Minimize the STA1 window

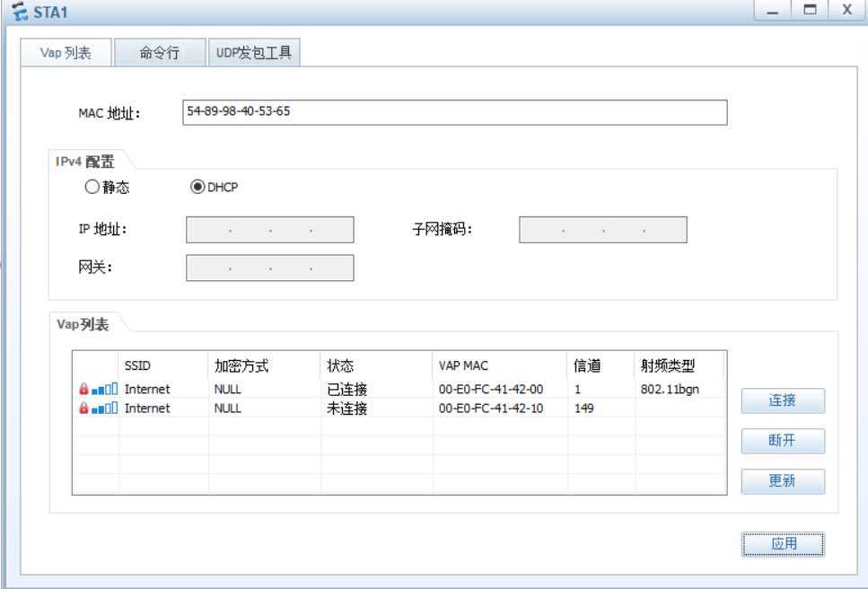(x=773, y=10)
